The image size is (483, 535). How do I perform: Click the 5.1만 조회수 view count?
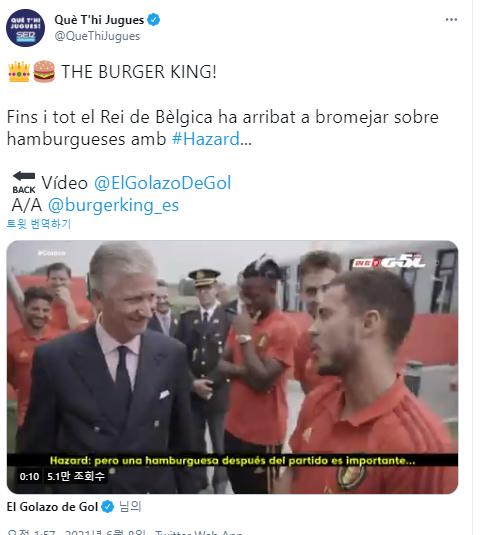(76, 476)
